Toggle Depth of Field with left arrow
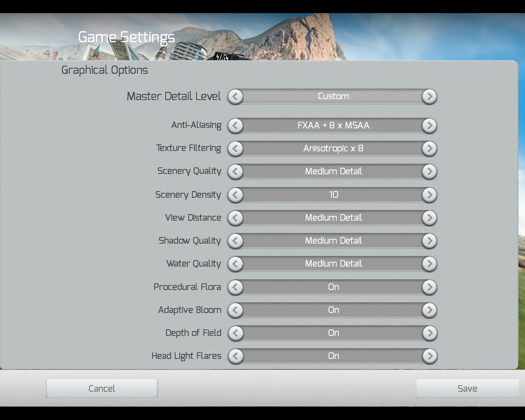The image size is (525, 420). point(235,333)
